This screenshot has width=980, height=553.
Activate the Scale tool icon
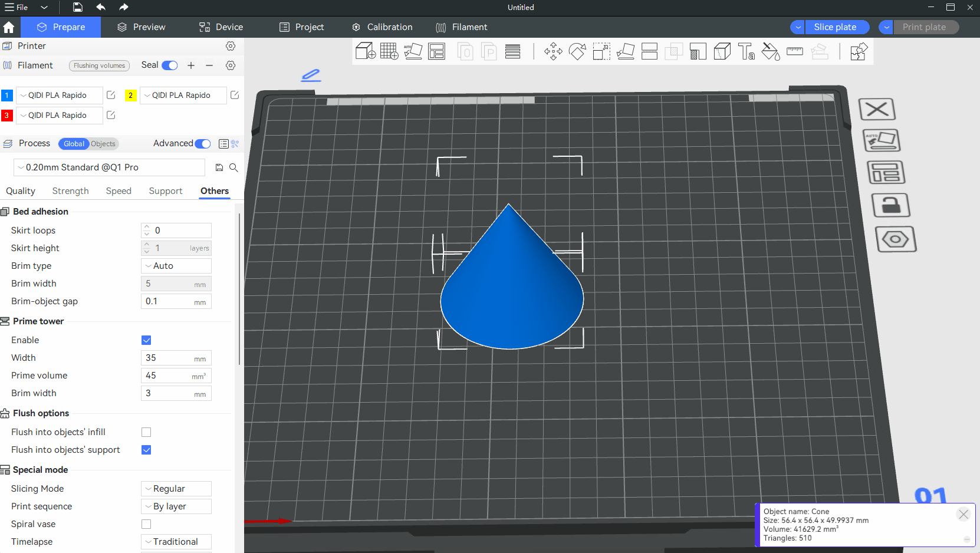point(601,52)
